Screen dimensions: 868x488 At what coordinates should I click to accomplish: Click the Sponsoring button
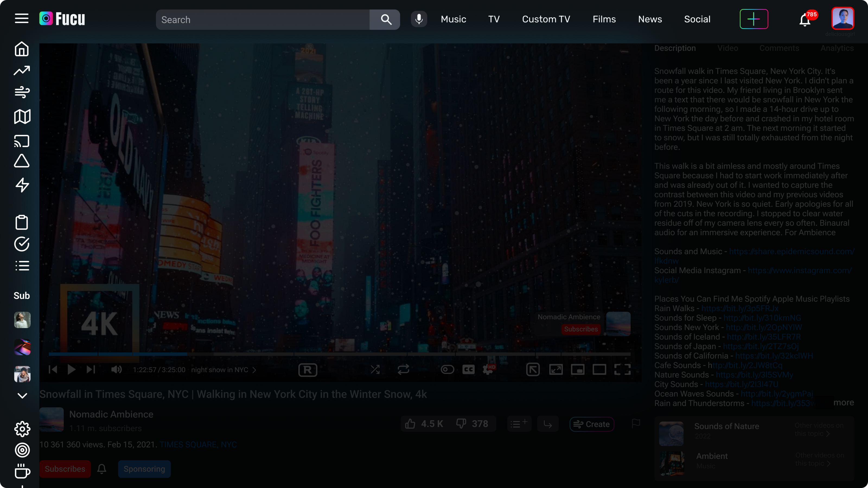(144, 469)
